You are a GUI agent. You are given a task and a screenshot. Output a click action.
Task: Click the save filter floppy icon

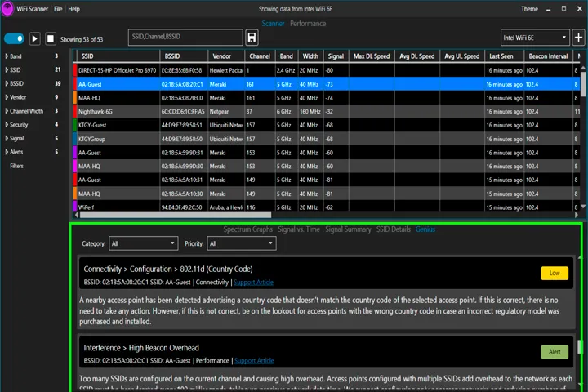[x=252, y=38]
